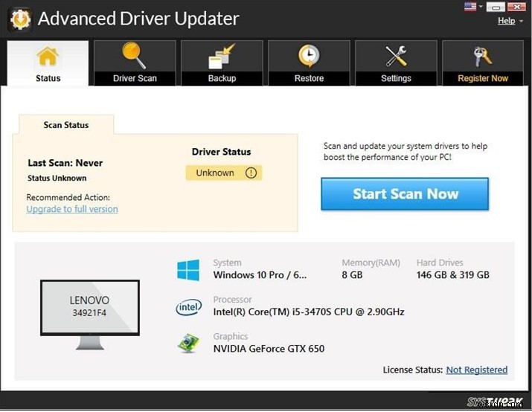Expand the Help menu arrow
Image resolution: width=532 pixels, height=412 pixels.
521,22
